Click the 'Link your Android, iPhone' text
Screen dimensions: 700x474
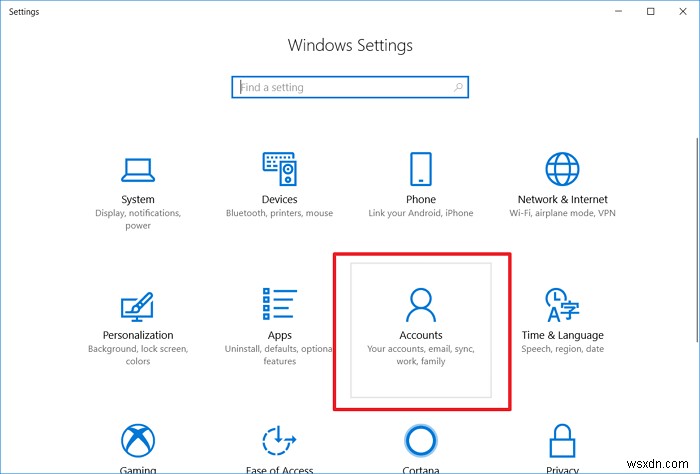point(420,213)
